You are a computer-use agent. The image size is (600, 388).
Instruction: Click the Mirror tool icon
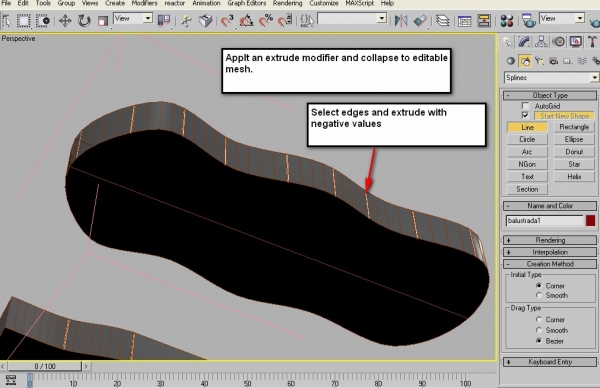(401, 20)
